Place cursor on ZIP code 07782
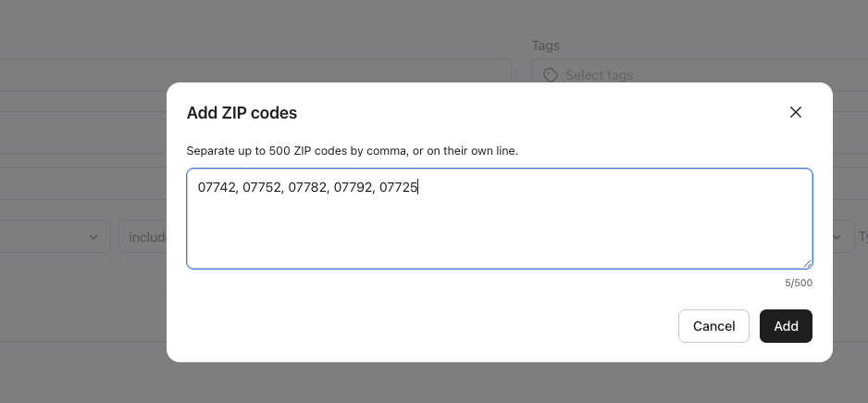Image resolution: width=868 pixels, height=403 pixels. click(306, 187)
